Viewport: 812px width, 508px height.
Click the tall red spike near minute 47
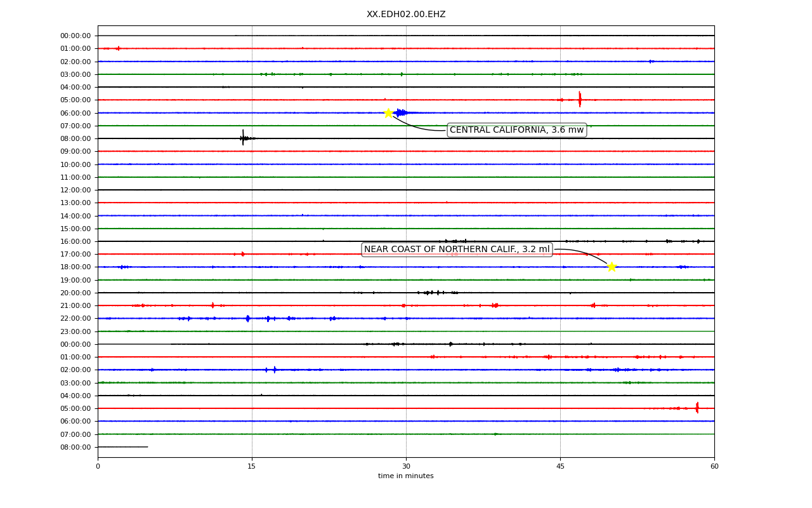[x=579, y=99]
